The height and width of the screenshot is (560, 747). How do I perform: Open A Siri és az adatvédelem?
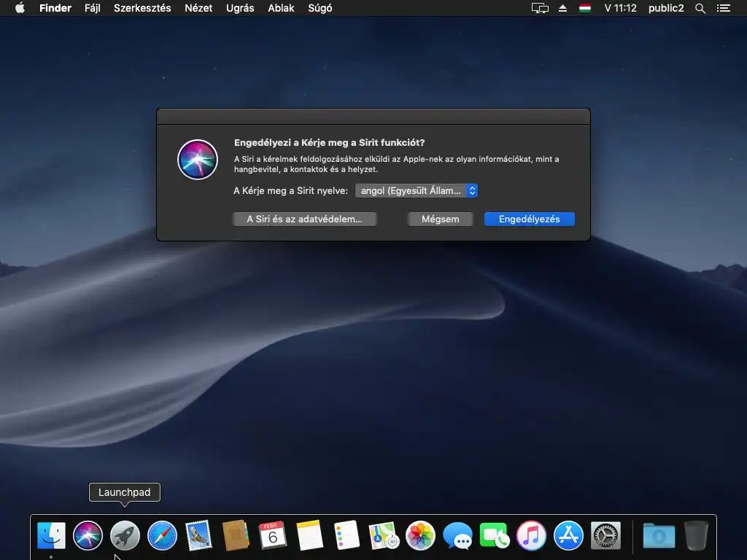pos(304,219)
